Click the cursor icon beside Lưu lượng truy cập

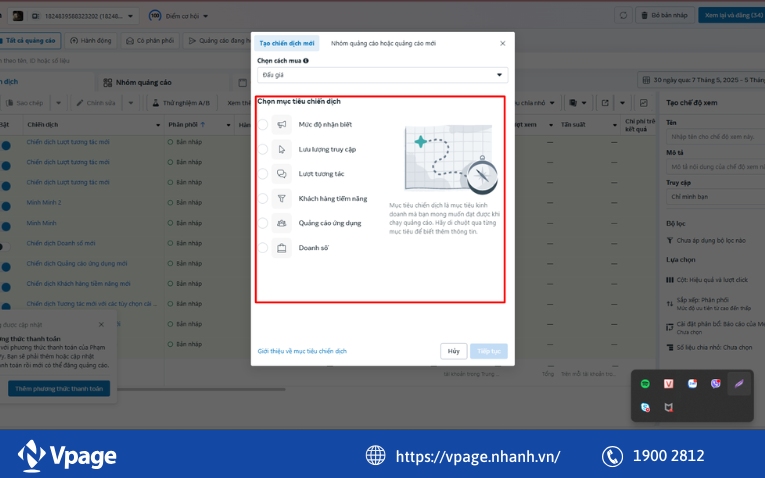(282, 149)
